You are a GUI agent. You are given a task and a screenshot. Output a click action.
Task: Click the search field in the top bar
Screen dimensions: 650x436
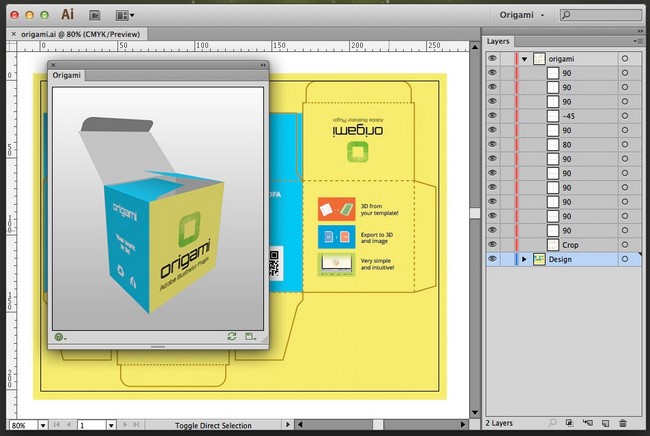click(601, 15)
